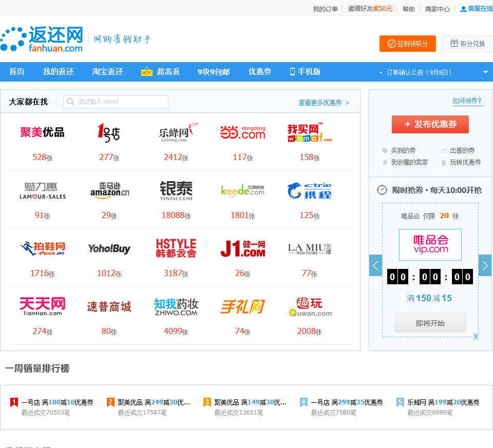
Task: Click the 唯品会 vip.com coupon image
Action: coord(430,244)
